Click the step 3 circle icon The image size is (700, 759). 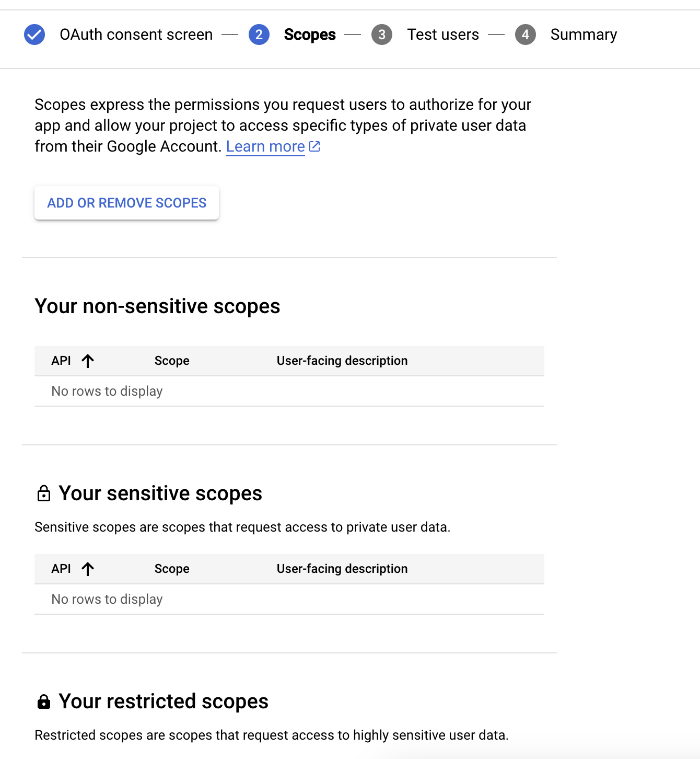[382, 34]
